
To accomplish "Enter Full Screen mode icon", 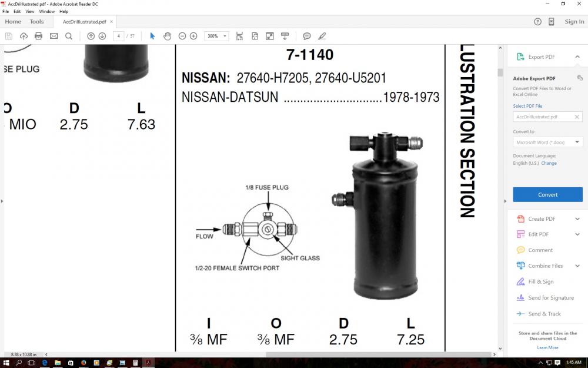I will 270,36.
